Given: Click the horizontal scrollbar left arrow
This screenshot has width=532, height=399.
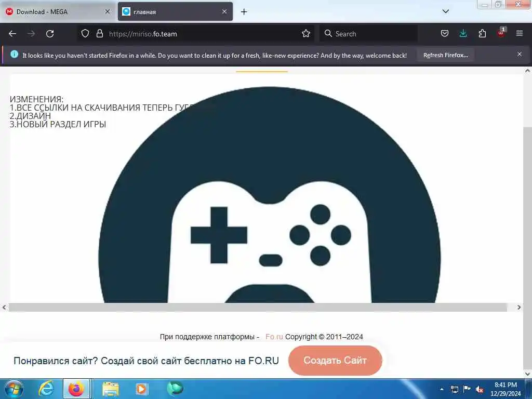Looking at the screenshot, I should [4, 308].
